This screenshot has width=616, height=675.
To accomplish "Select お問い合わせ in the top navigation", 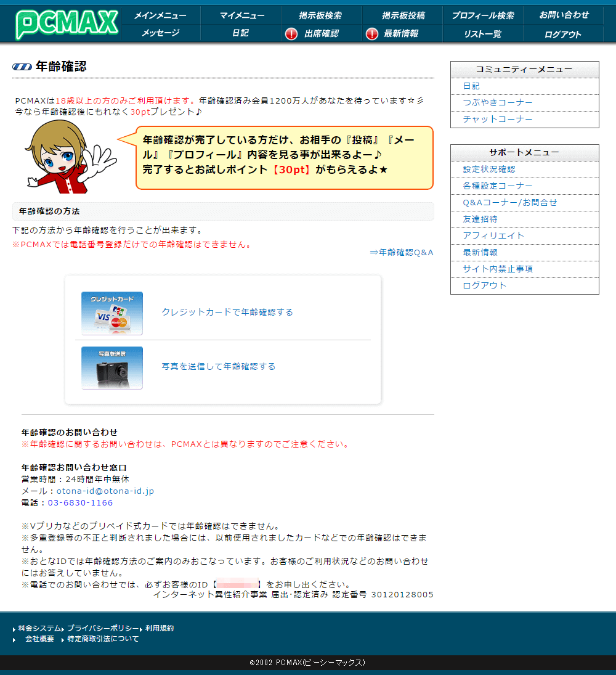I will 564,15.
